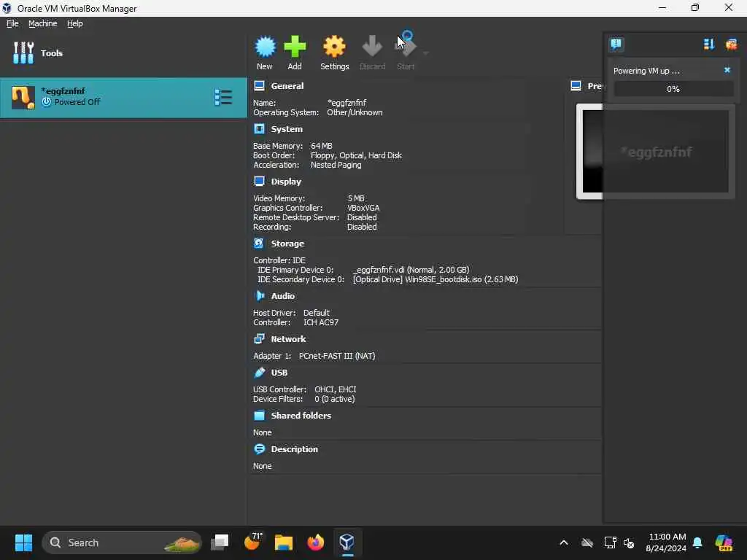Open the Storage settings header link

coord(287,244)
